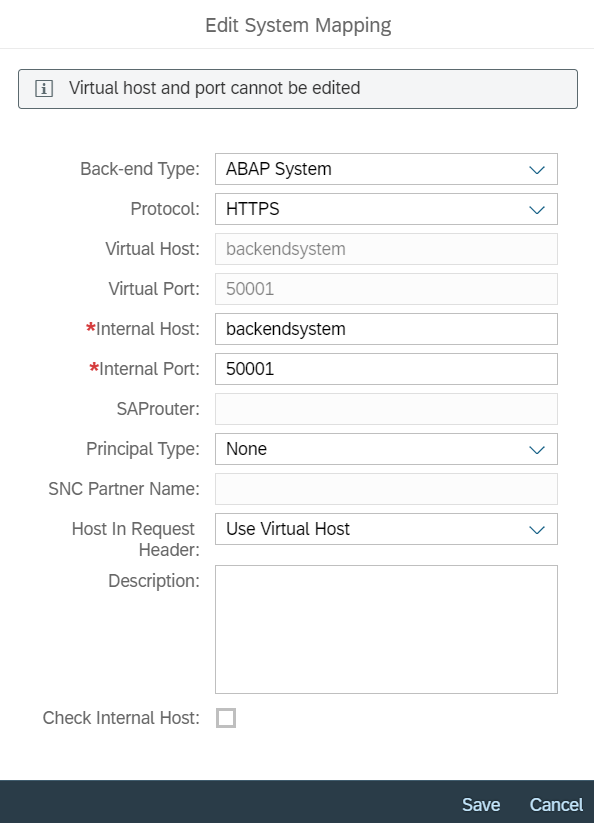The height and width of the screenshot is (823, 594).
Task: Click the SAProuter field
Action: click(386, 409)
